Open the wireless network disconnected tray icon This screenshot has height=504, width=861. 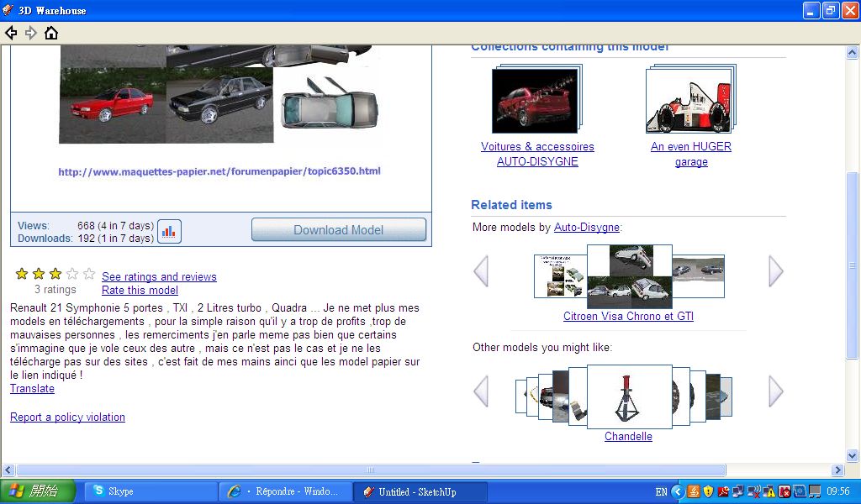[754, 491]
